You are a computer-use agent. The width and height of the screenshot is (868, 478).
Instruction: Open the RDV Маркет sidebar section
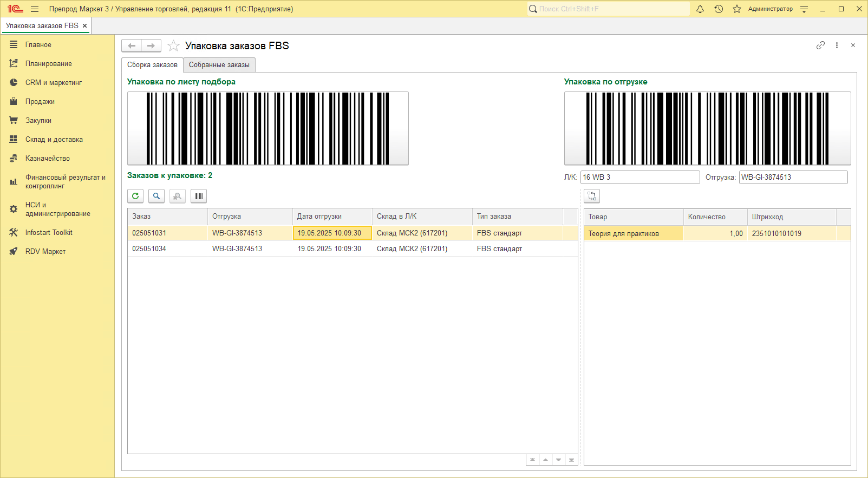tap(45, 251)
